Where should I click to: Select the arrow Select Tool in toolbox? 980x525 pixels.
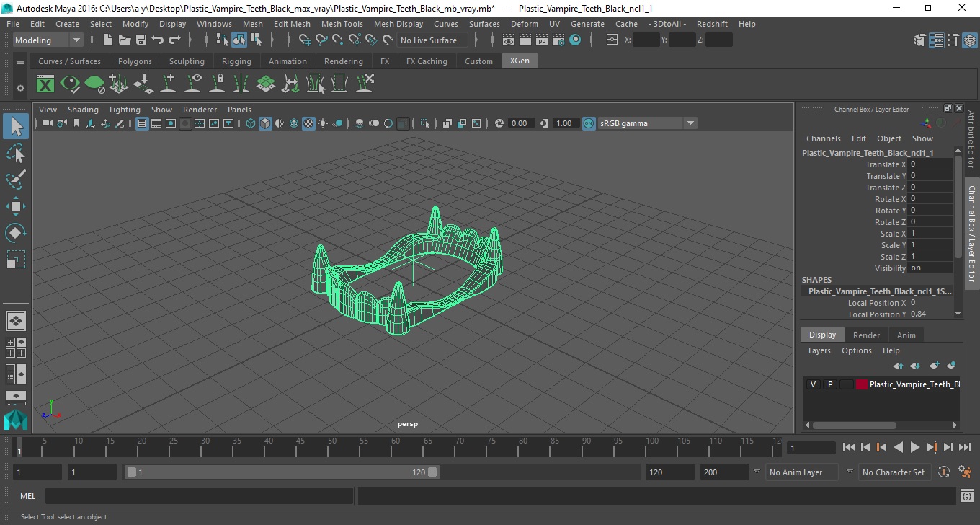[x=16, y=127]
